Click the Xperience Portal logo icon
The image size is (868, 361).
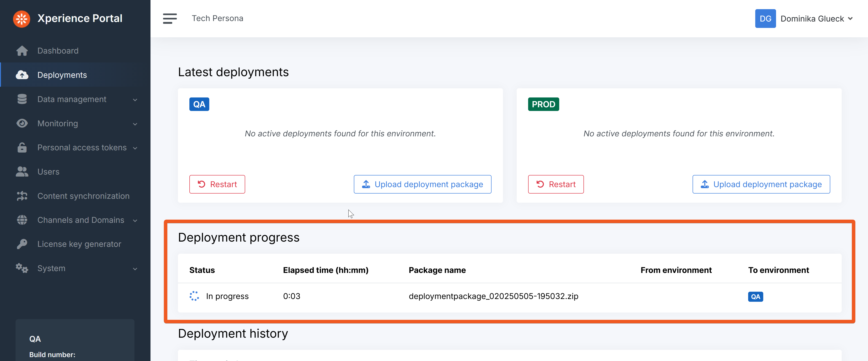tap(21, 19)
